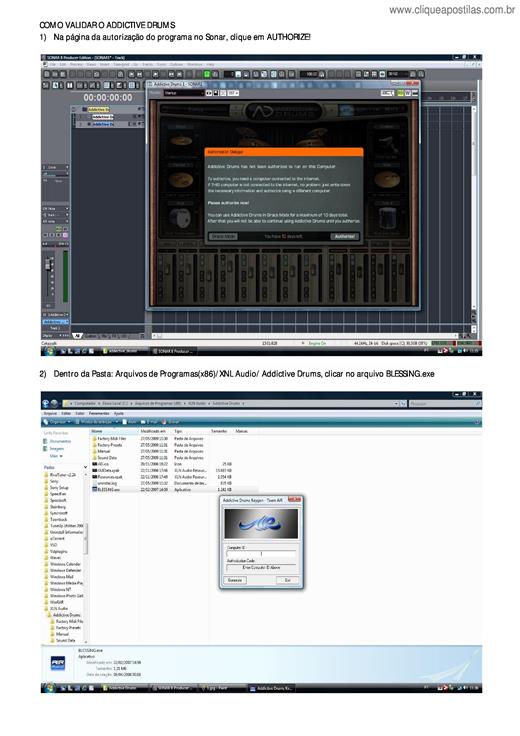Open the Ferramentas menu in Explorer
Viewport: 520px width, 736px height.
99,414
